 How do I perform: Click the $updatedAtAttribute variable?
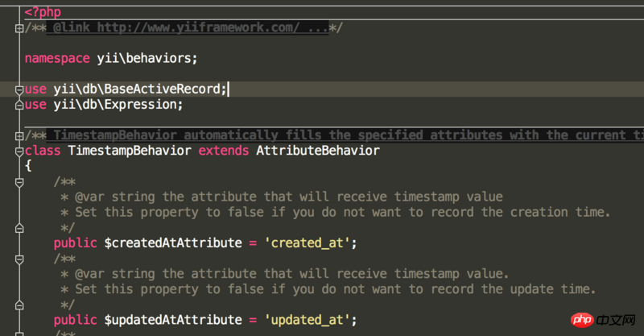(x=173, y=320)
